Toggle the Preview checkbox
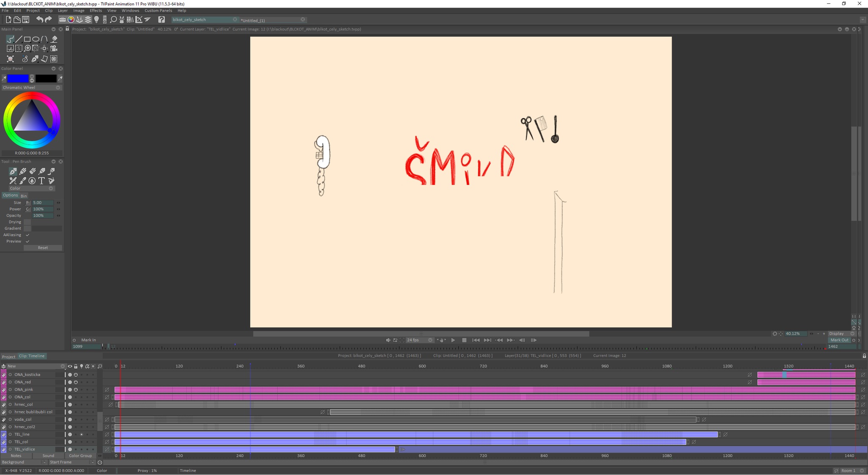The image size is (868, 475). pos(28,241)
